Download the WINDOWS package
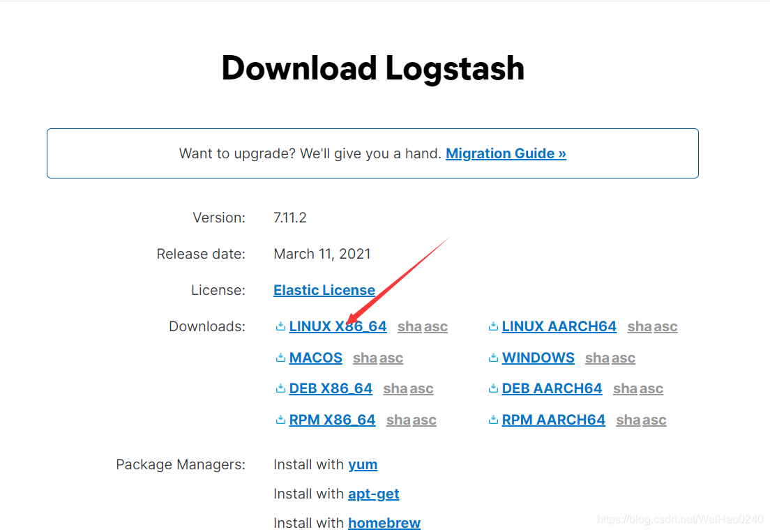The width and height of the screenshot is (770, 532). [538, 358]
